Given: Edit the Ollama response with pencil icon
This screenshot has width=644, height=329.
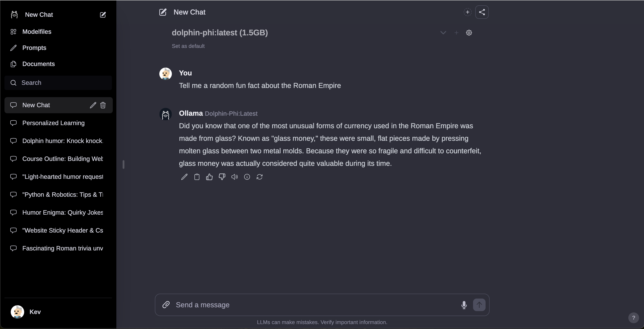Looking at the screenshot, I should 184,177.
